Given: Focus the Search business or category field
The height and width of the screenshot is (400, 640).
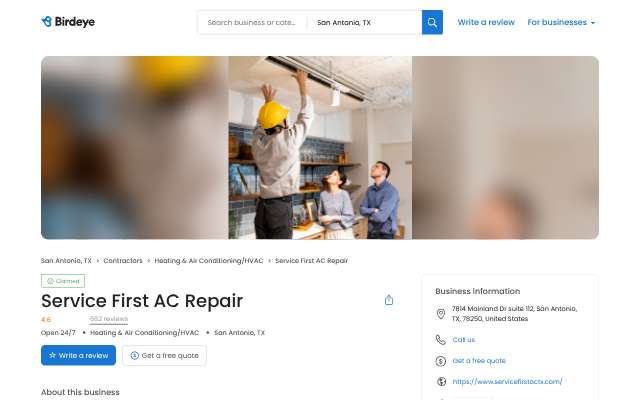Looking at the screenshot, I should point(252,22).
